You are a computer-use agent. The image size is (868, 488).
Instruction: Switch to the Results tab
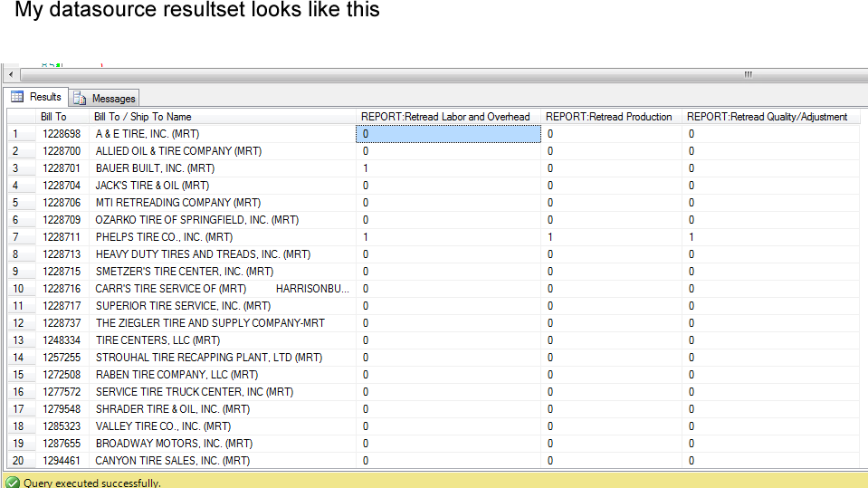(36, 97)
